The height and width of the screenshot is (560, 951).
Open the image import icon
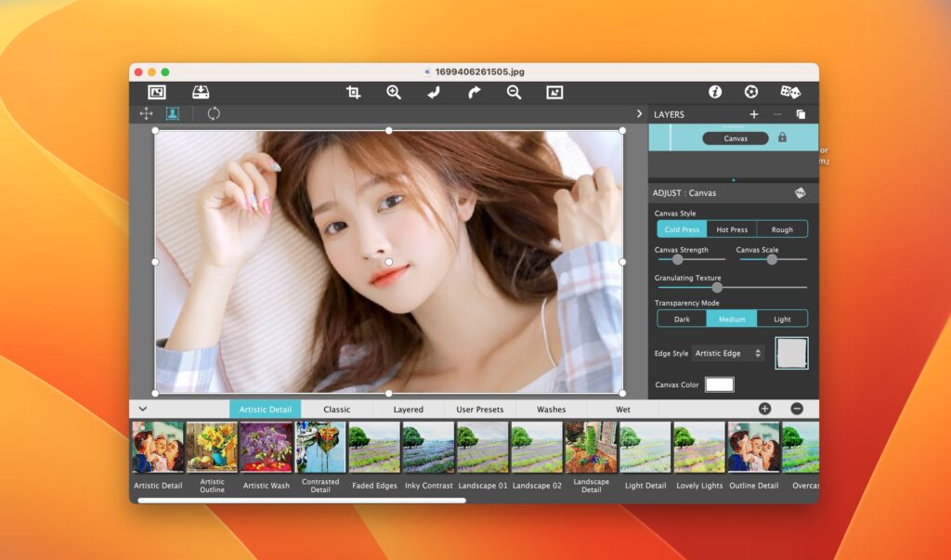[x=156, y=92]
